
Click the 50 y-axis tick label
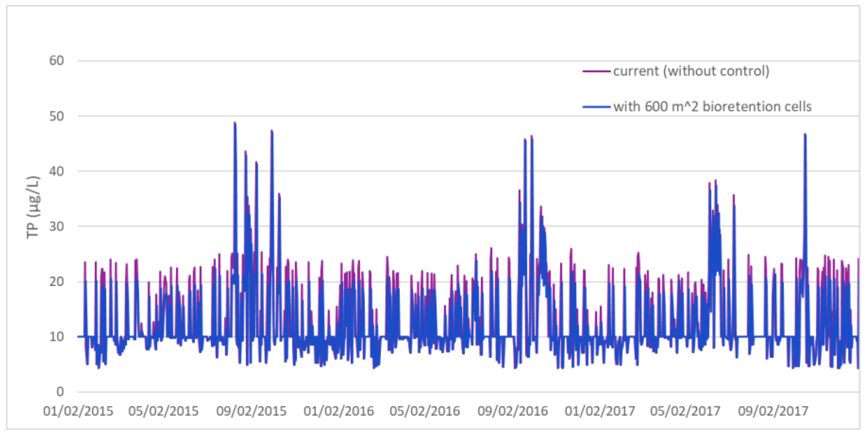click(56, 116)
